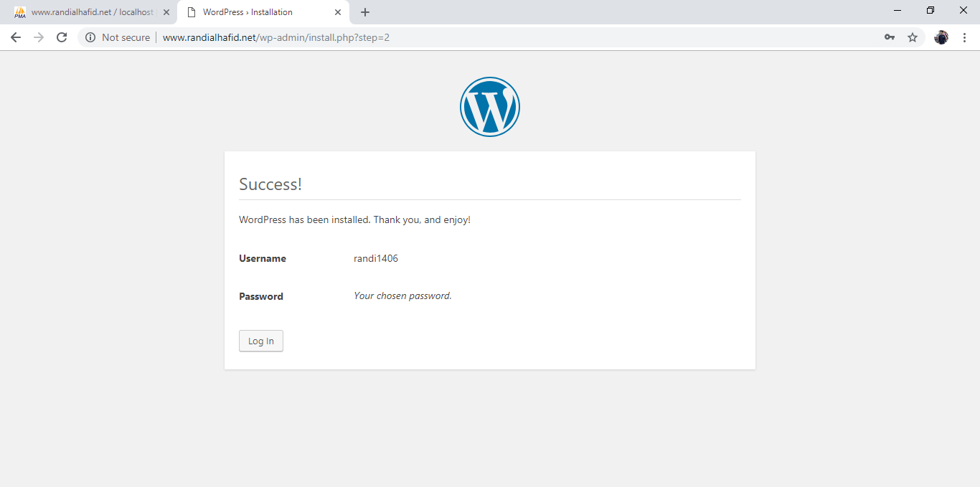Minimize the Chrome window
980x487 pixels.
(897, 10)
